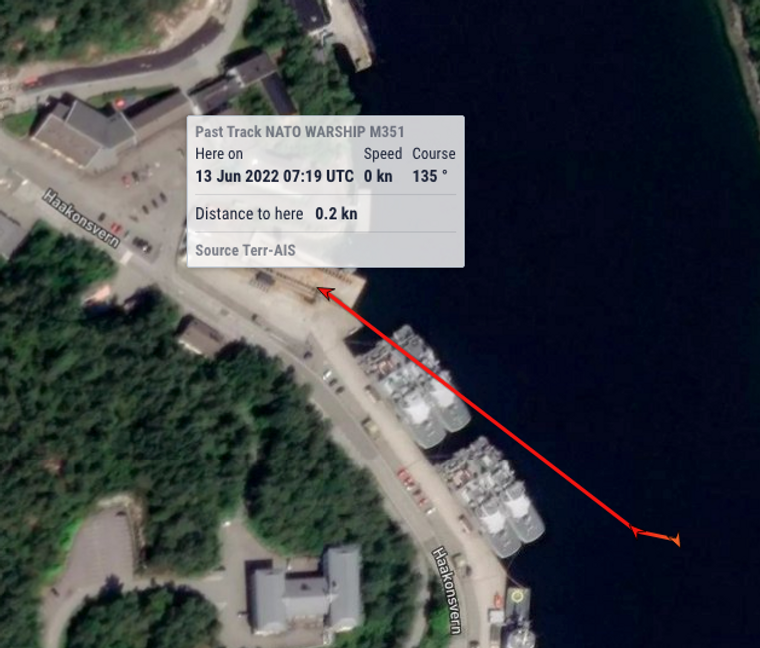Select the Speed value 0 kn
The image size is (760, 648).
378,176
